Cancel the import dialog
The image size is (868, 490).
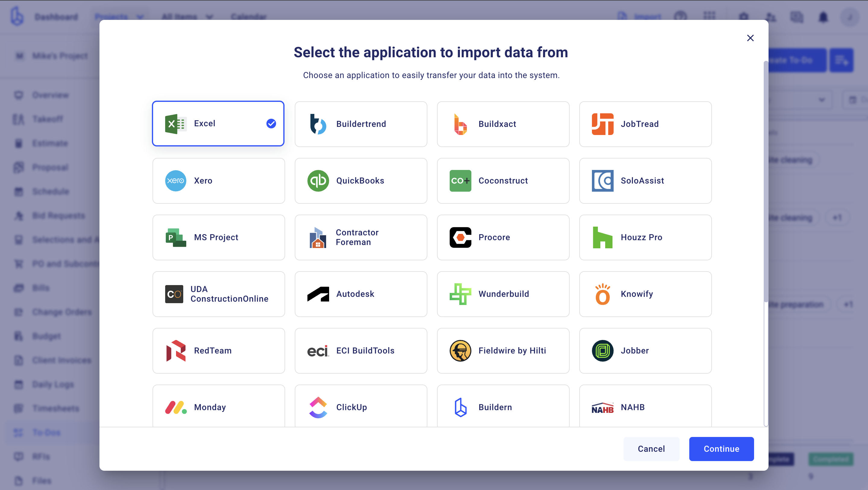pyautogui.click(x=651, y=449)
